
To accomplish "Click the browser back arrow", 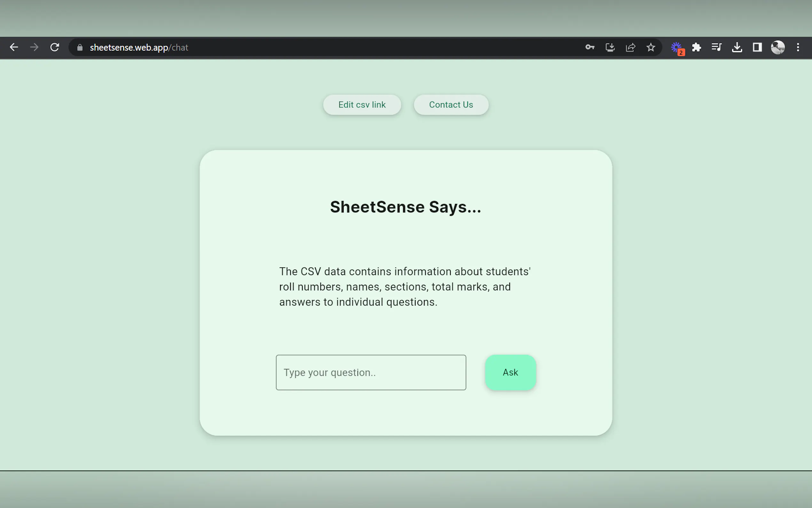I will [x=14, y=47].
